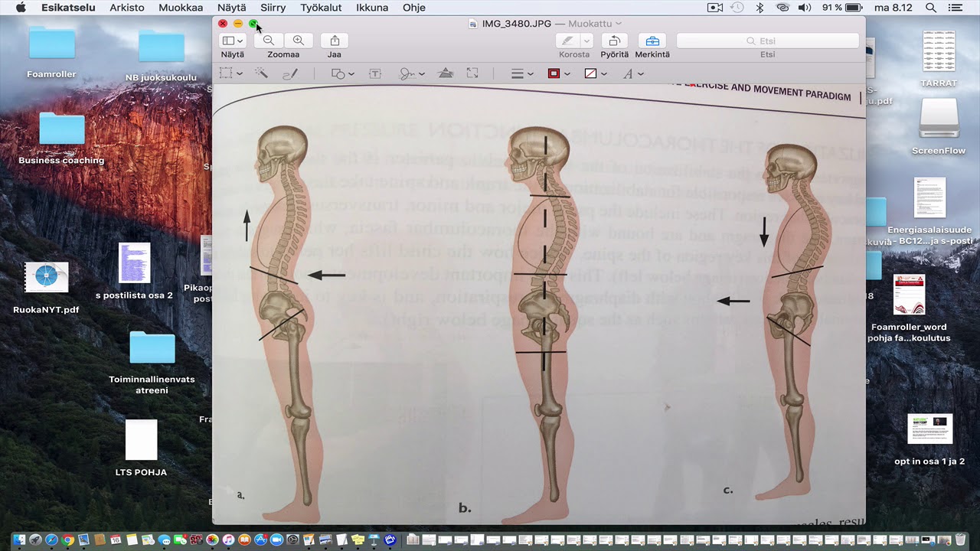Select the text box tool
This screenshot has height=551, width=980.
point(375,73)
